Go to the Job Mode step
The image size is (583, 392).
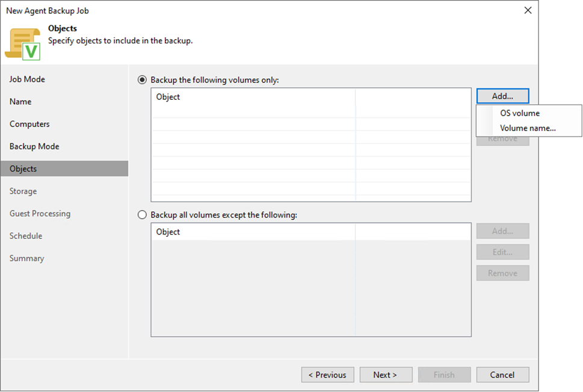tap(27, 79)
